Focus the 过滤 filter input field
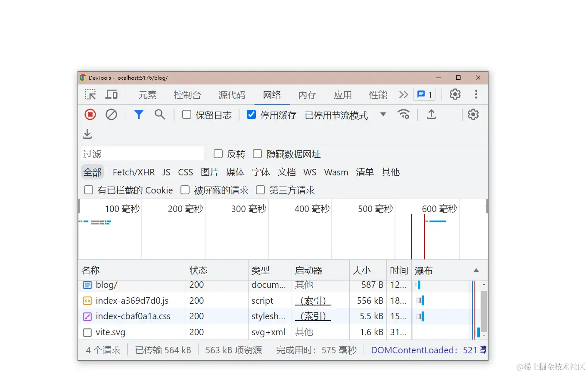The height and width of the screenshot is (374, 588). coord(142,154)
